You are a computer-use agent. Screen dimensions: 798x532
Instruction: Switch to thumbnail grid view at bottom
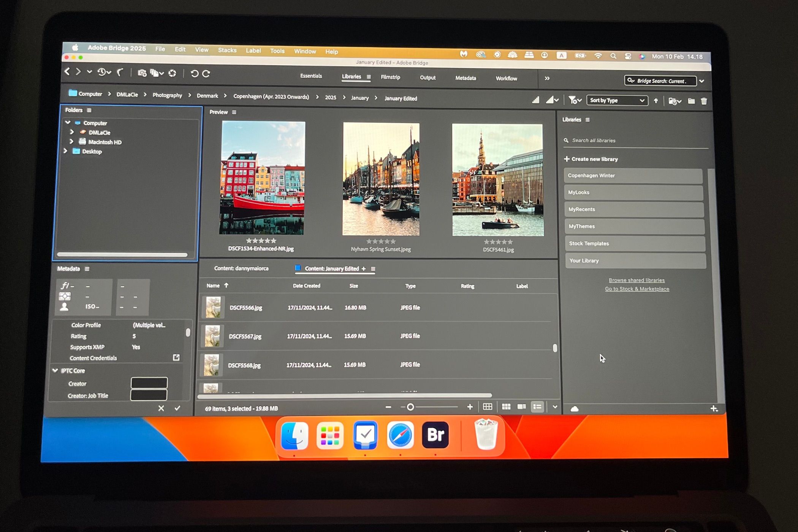click(x=507, y=407)
